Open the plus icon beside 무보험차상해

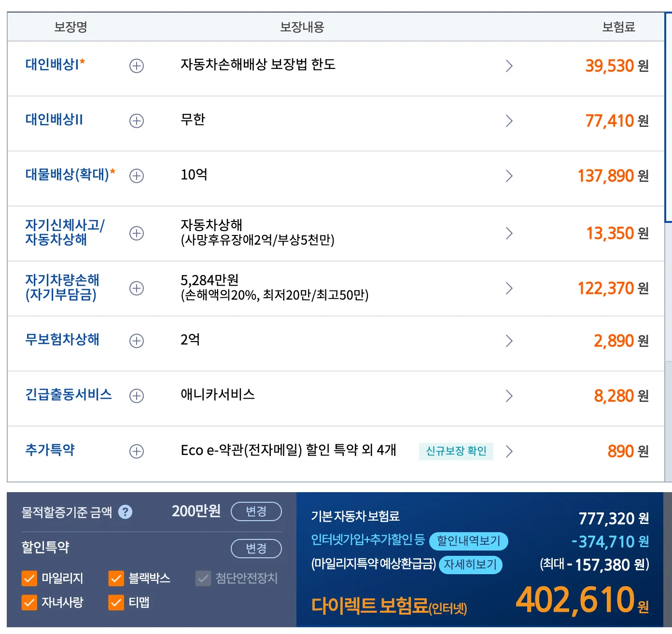[x=137, y=341]
